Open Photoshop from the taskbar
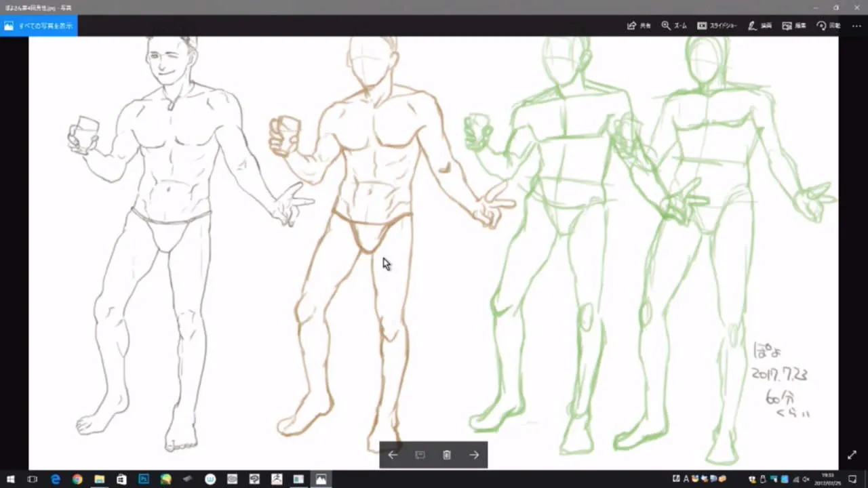The height and width of the screenshot is (488, 868). click(144, 479)
